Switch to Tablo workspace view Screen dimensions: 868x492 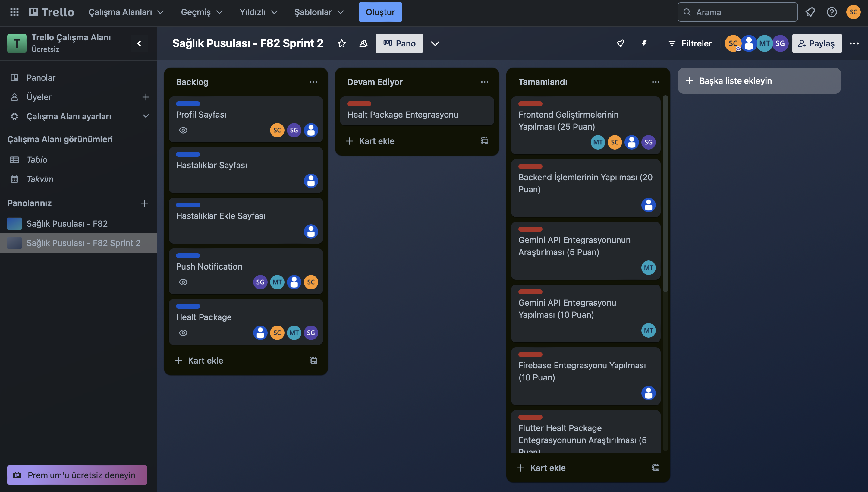click(x=37, y=159)
